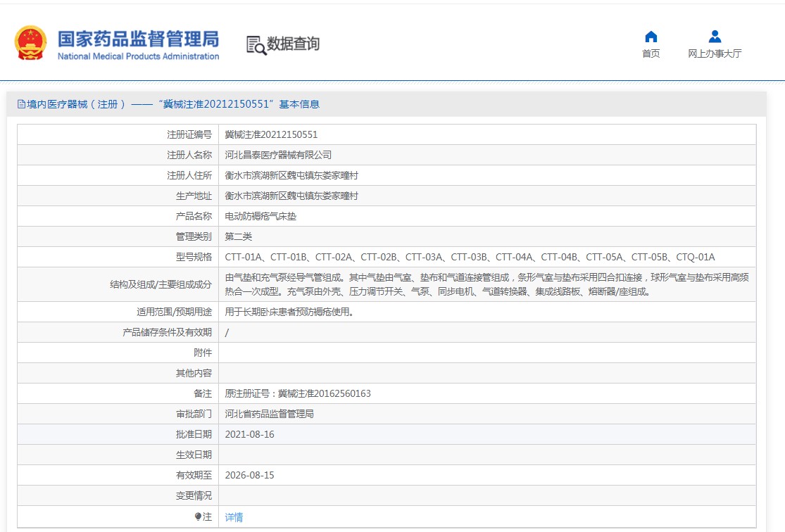785x532 pixels.
Task: Click product name 电动防褥疮气床垫
Action: pyautogui.click(x=260, y=216)
